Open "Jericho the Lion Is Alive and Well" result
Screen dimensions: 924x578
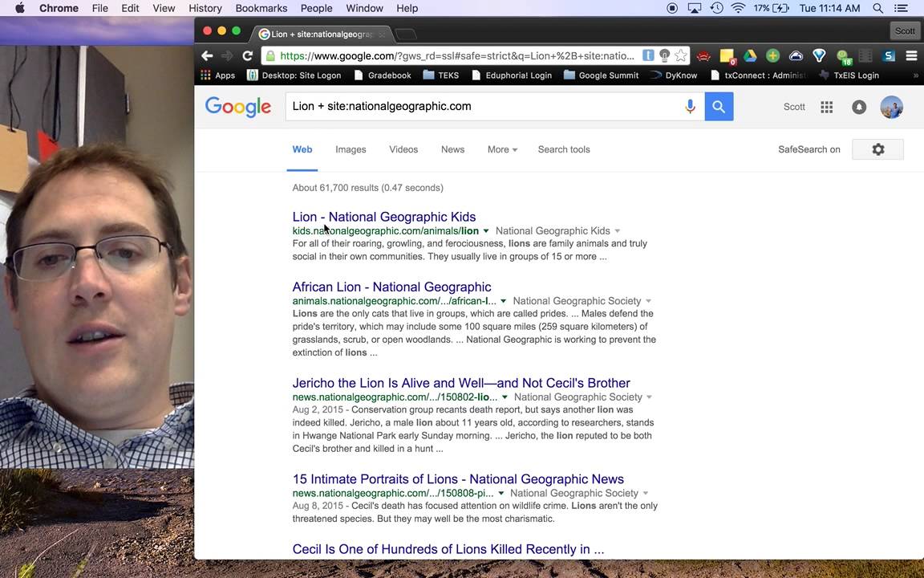(x=461, y=383)
